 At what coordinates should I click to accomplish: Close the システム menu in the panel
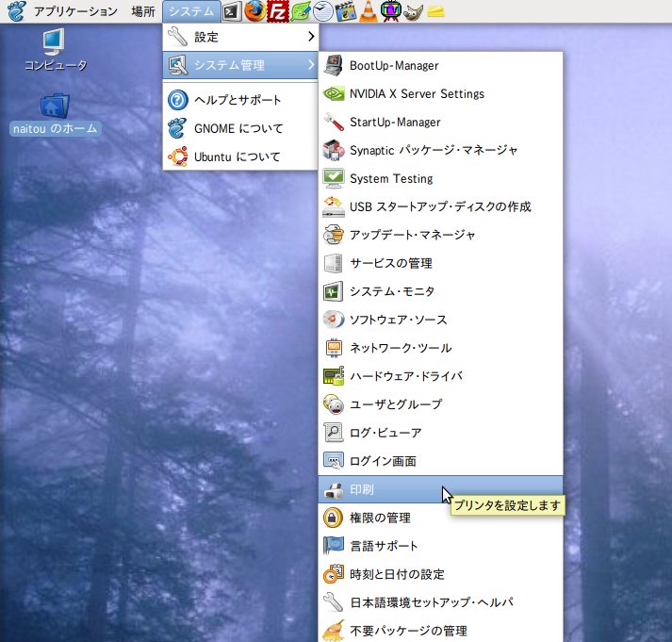191,11
